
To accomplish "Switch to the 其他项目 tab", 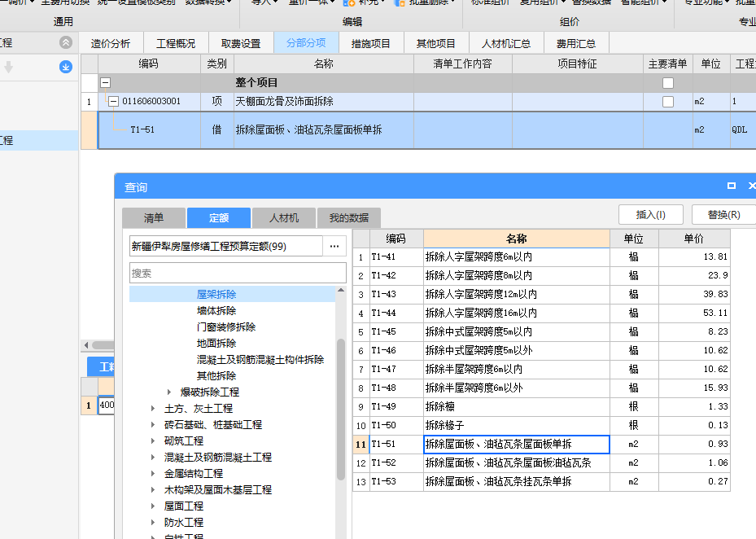I will 436,43.
